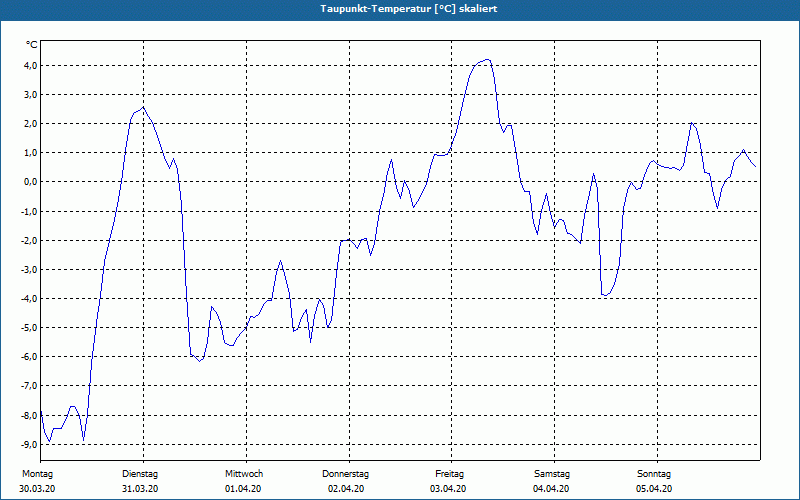Click the 'Freitag' day label
The image size is (800, 500).
[449, 474]
